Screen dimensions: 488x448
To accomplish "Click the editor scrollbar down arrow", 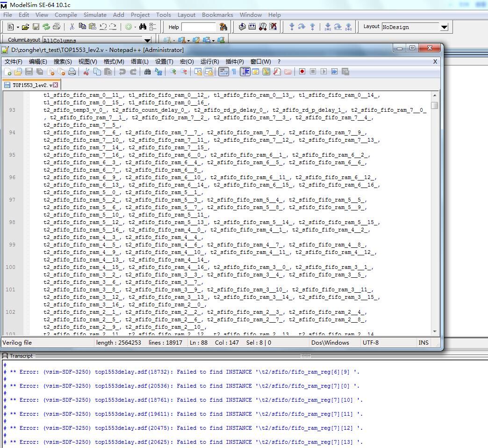I will (435, 332).
